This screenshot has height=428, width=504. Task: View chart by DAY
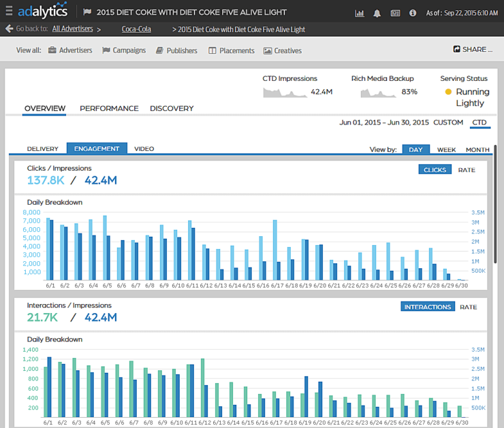coord(415,149)
